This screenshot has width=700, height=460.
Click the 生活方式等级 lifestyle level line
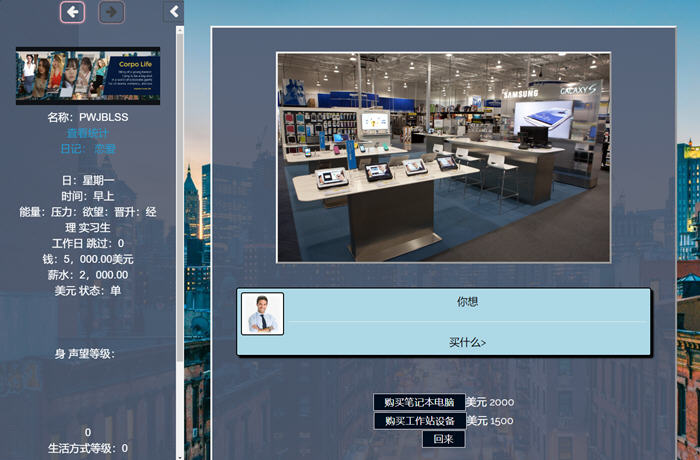point(88,448)
